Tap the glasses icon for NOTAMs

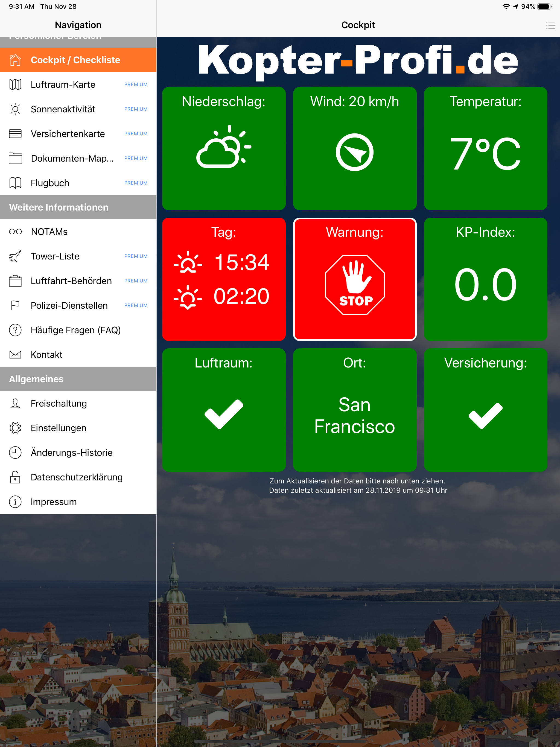(x=15, y=232)
